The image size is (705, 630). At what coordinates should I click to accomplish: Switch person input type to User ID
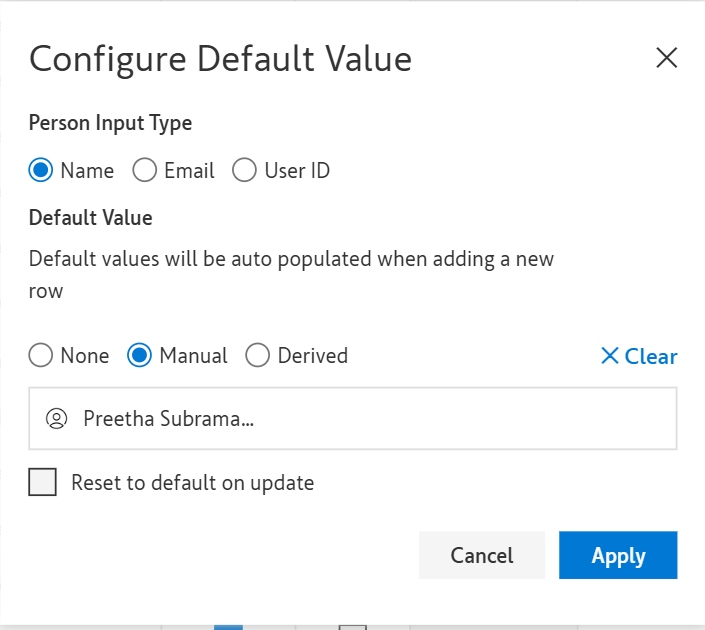pos(245,171)
